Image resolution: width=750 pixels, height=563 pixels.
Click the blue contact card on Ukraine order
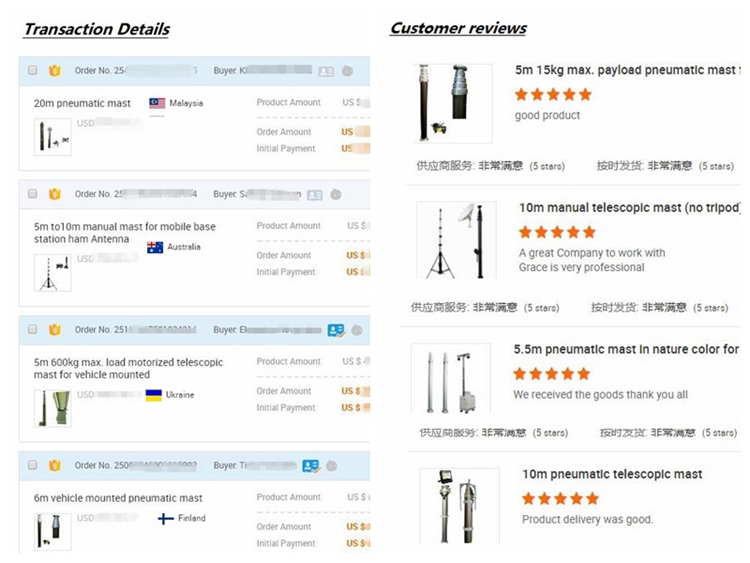coord(335,330)
